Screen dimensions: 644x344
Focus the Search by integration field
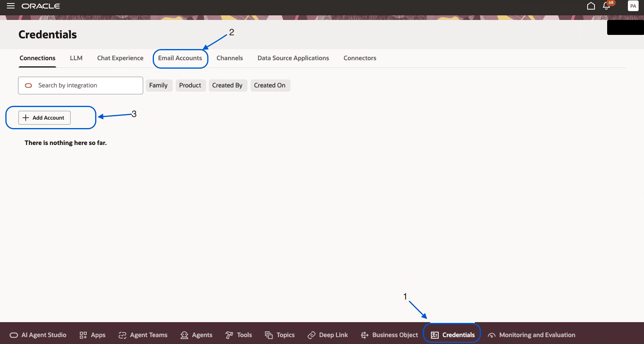81,86
